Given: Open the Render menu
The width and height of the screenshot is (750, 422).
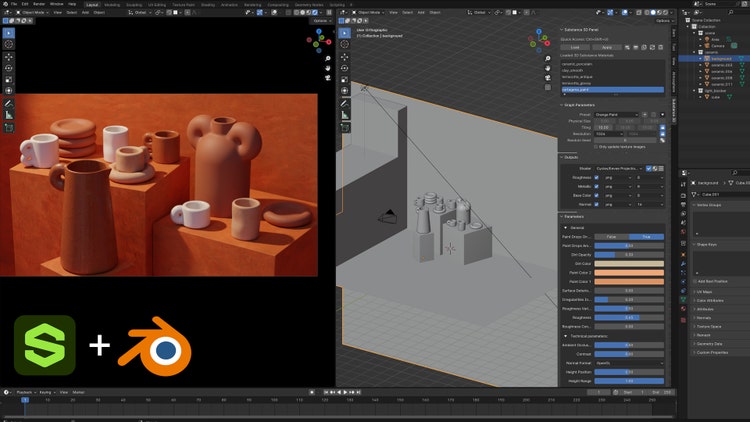Looking at the screenshot, I should 39,4.
